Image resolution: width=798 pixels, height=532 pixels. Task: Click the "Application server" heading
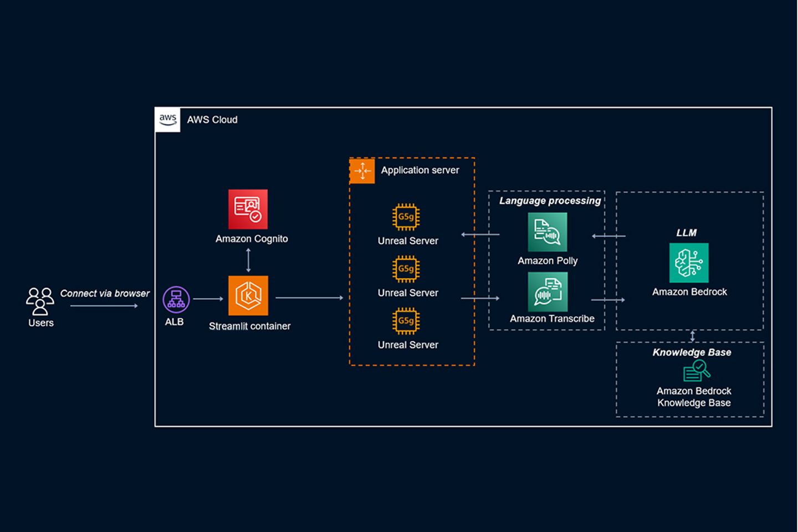(420, 170)
